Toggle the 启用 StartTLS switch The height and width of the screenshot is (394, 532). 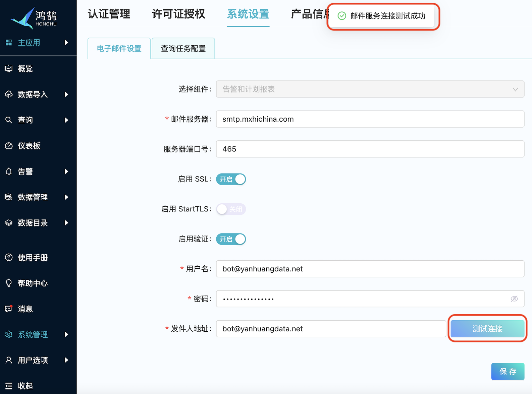click(231, 209)
